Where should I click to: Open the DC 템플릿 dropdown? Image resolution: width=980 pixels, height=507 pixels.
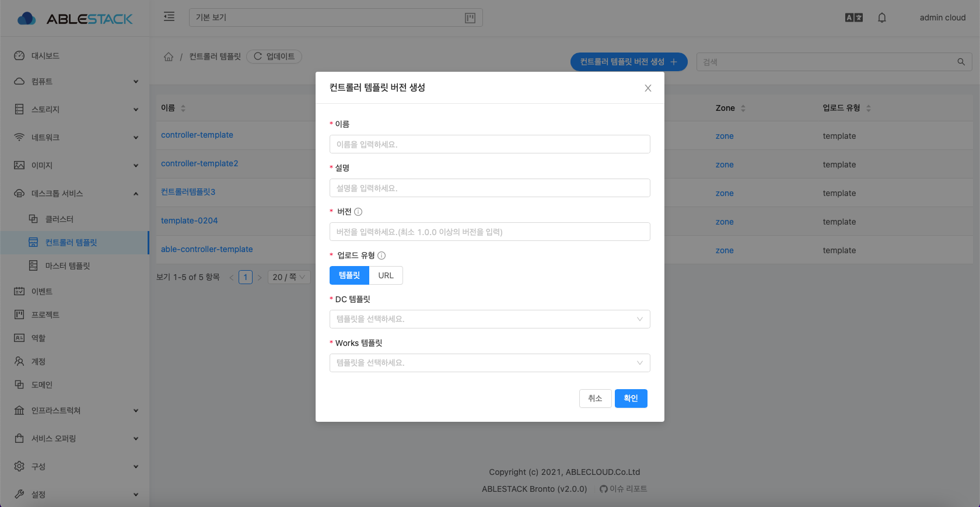pyautogui.click(x=489, y=319)
